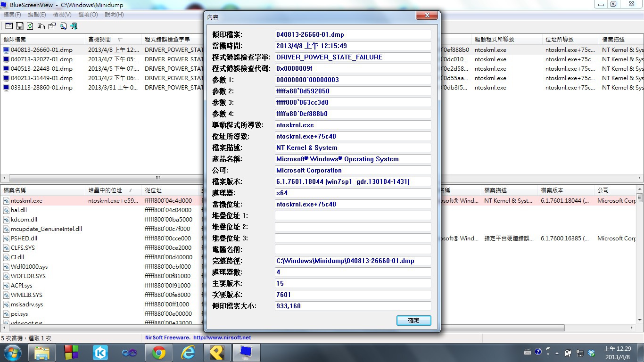Open Internet Explorer from the taskbar
The image size is (644, 362).
click(x=188, y=353)
